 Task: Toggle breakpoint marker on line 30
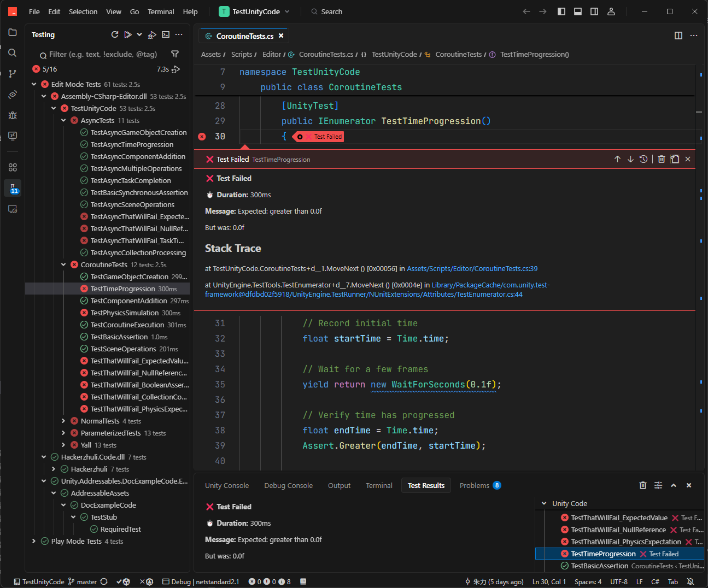click(x=202, y=137)
